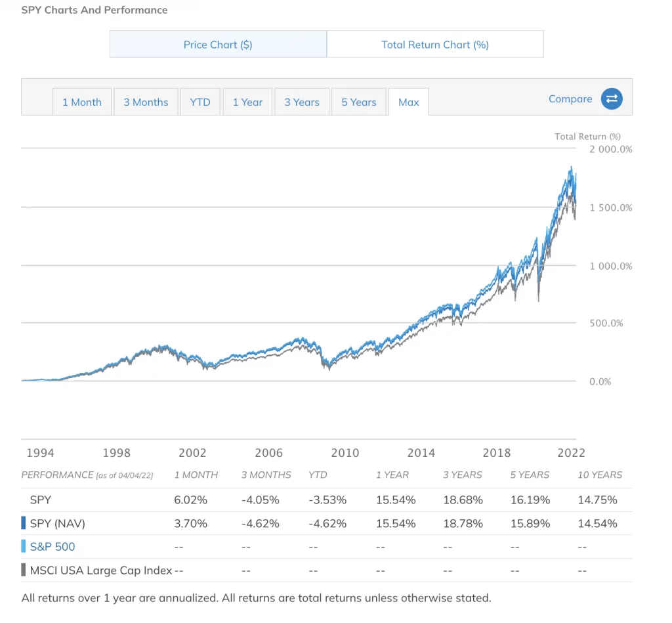Click the Compare link text
Screen dimensions: 672x623
coord(570,99)
